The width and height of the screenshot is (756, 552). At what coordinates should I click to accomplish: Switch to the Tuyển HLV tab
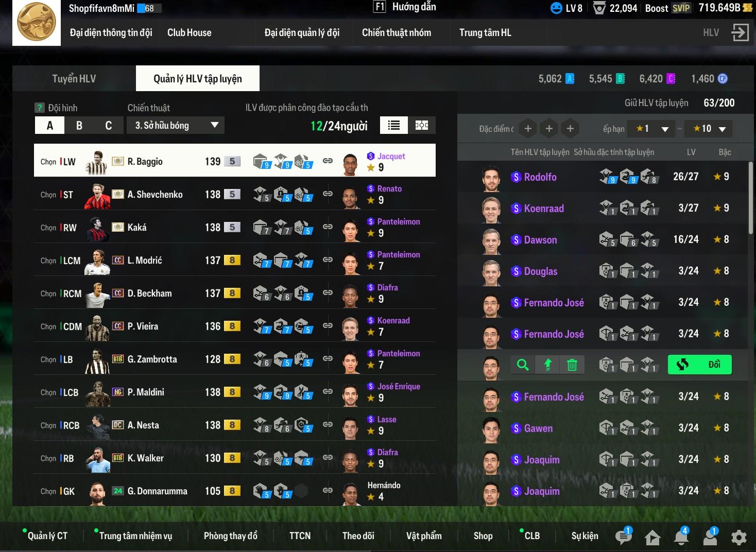click(74, 78)
